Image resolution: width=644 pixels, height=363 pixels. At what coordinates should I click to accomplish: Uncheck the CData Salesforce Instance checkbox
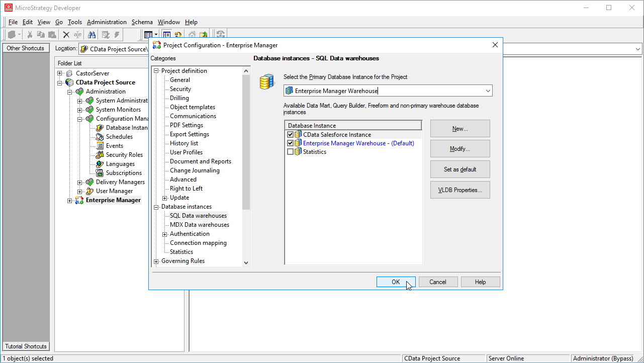[x=290, y=134]
